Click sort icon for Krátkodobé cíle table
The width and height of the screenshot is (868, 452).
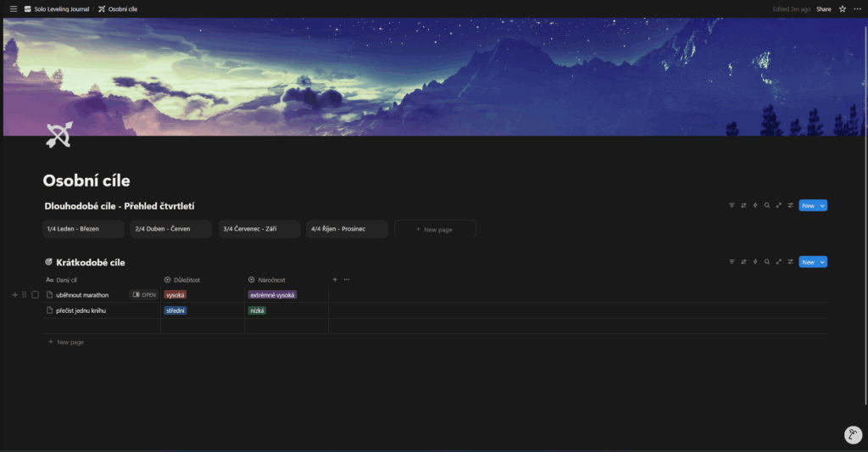[743, 262]
